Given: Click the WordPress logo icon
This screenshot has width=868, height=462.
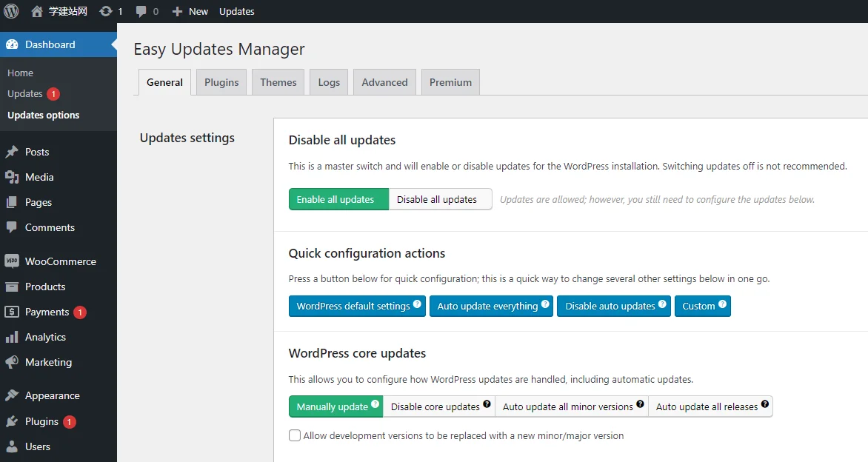Looking at the screenshot, I should tap(11, 11).
